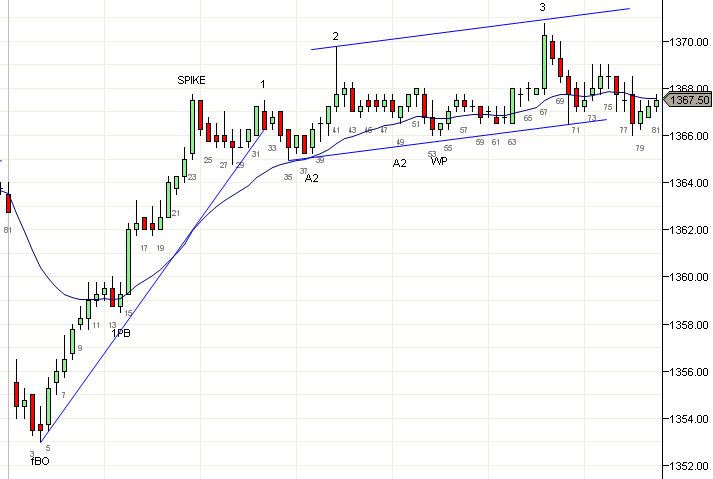
Task: Click the 1370.00 price axis label
Action: click(x=688, y=42)
